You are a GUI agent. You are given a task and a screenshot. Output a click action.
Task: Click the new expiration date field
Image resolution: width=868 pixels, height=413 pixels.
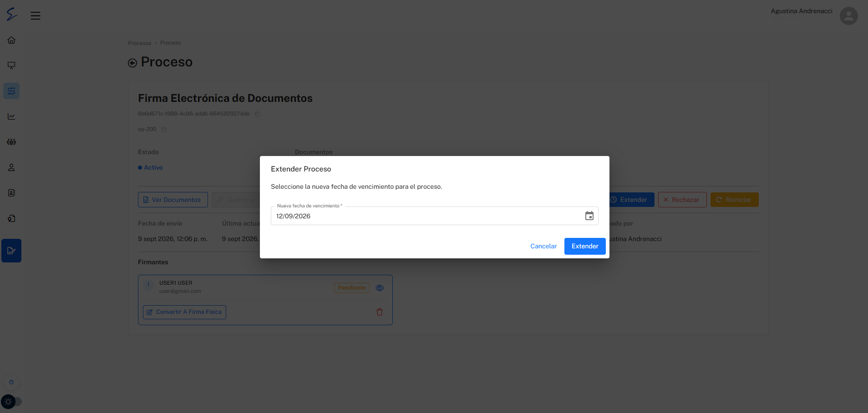point(434,216)
